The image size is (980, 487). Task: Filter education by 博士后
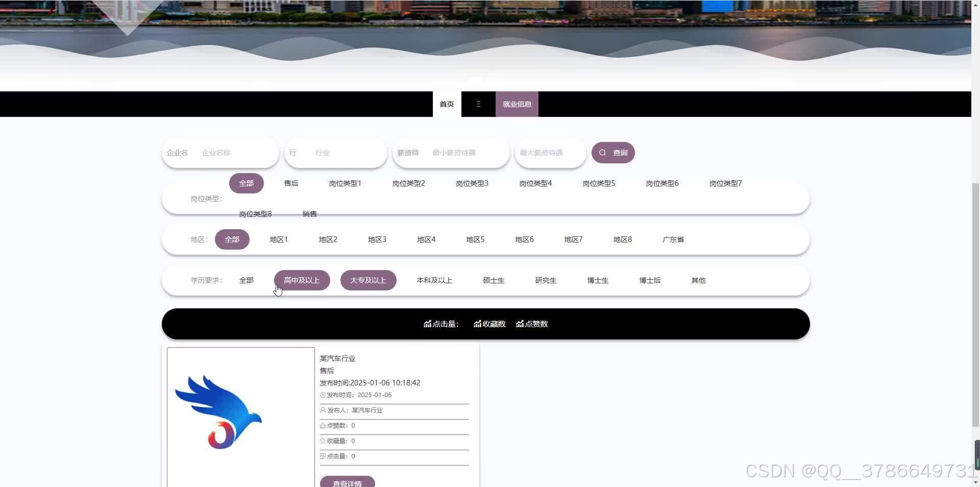[650, 280]
